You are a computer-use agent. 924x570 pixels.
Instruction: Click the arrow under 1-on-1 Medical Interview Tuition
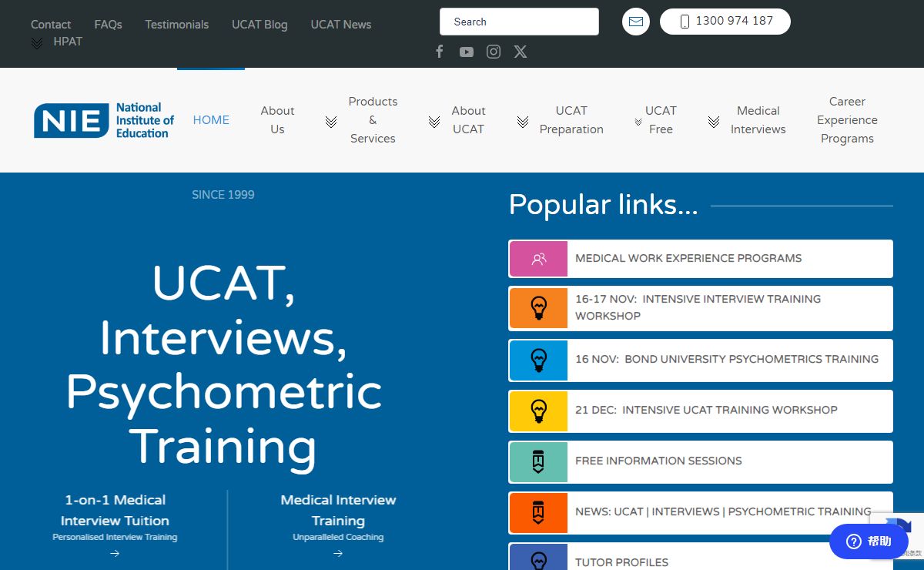[115, 553]
